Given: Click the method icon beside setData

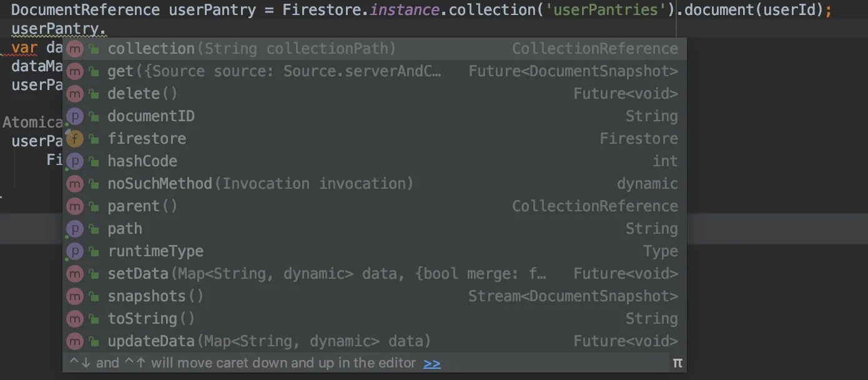Looking at the screenshot, I should click(75, 274).
